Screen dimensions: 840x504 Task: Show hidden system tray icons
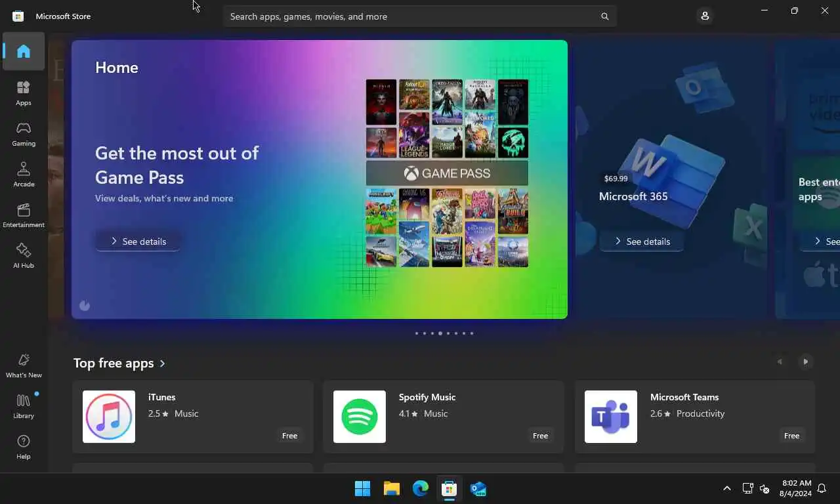[726, 488]
